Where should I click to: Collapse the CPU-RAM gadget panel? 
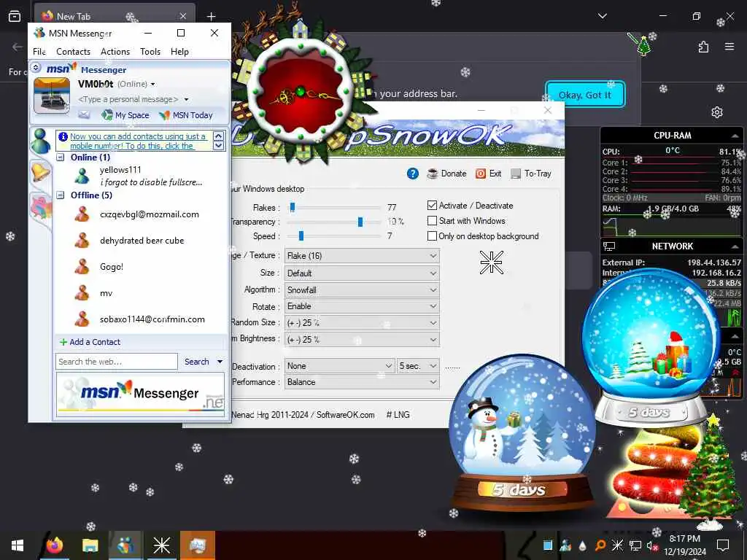[735, 136]
